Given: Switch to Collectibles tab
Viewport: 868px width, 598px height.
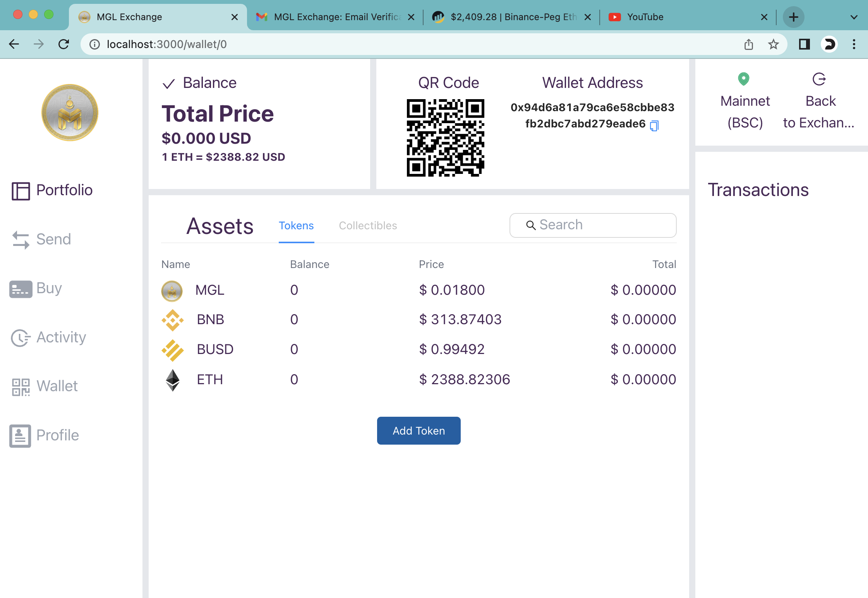Looking at the screenshot, I should 368,226.
